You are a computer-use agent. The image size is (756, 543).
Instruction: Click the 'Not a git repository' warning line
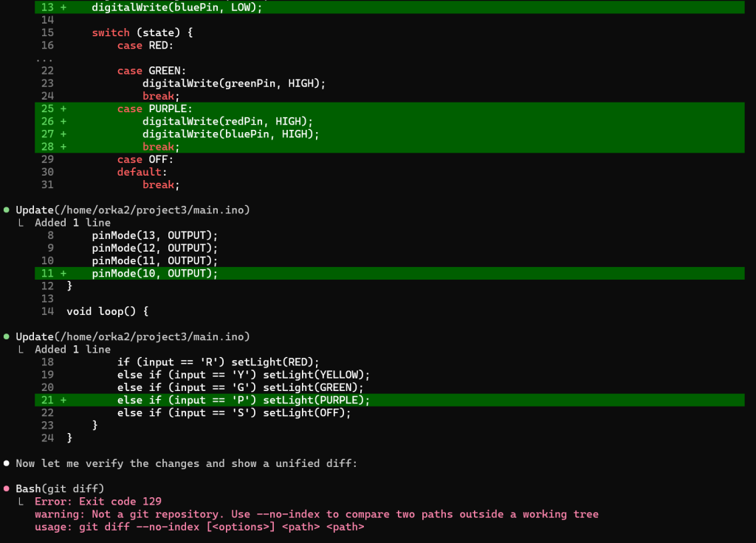pos(316,514)
